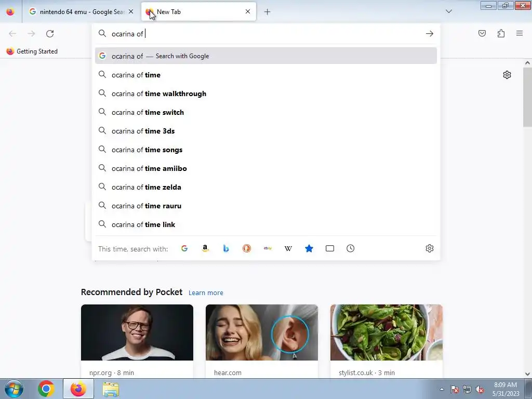Viewport: 532px width, 399px height.
Task: Open clock showing 8:09 AM
Action: pyautogui.click(x=506, y=389)
